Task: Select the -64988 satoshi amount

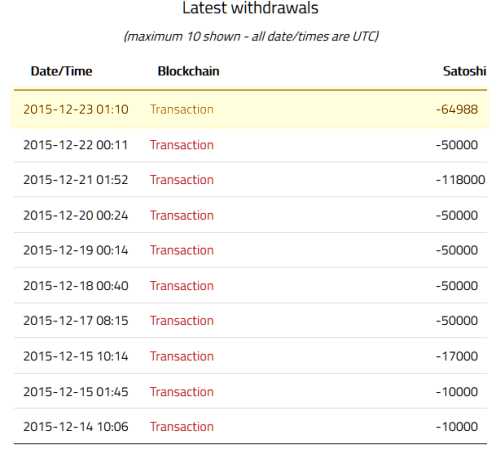Action: 457,109
